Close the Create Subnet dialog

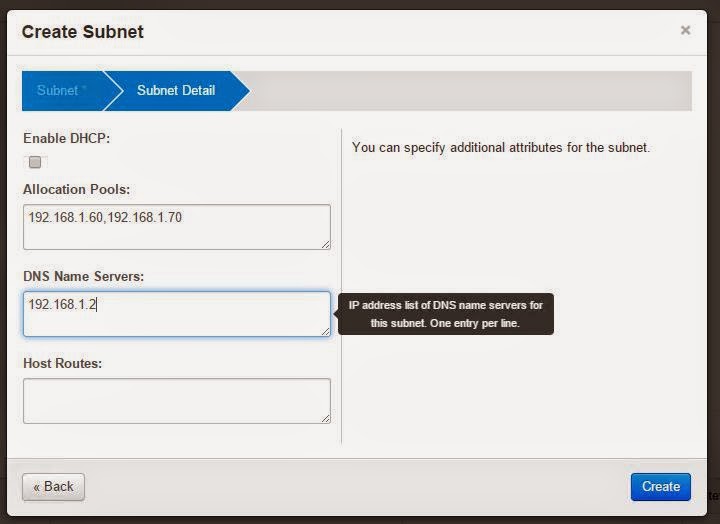pyautogui.click(x=685, y=30)
